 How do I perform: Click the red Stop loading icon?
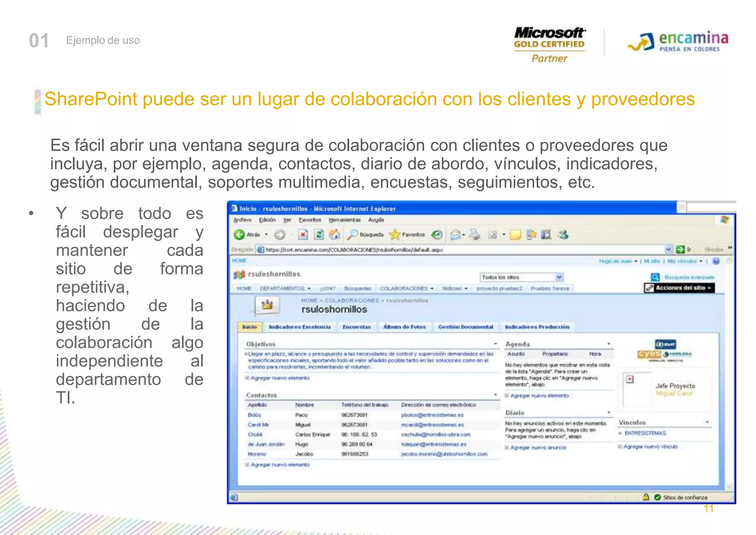[303, 235]
